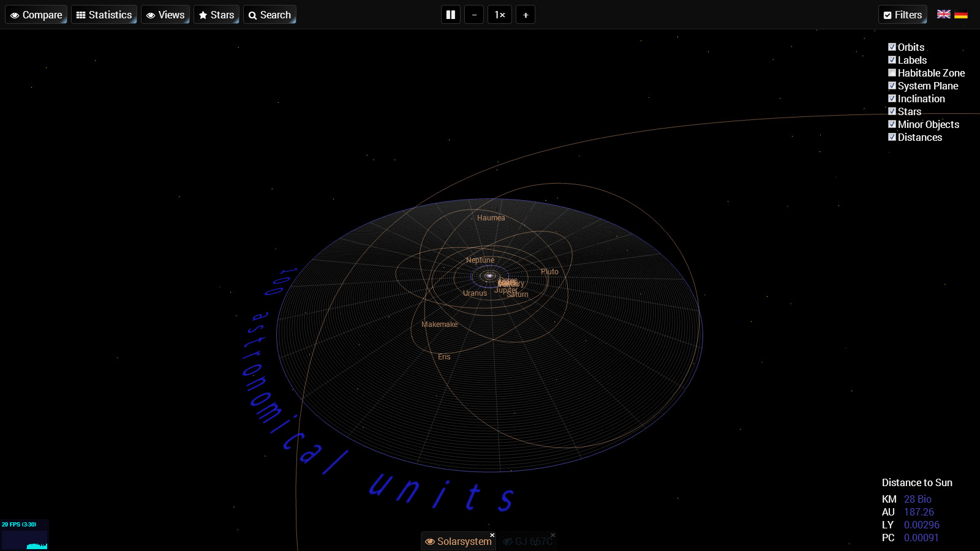This screenshot has height=551, width=980.
Task: Click the KM distance value 28 Bio
Action: (918, 500)
